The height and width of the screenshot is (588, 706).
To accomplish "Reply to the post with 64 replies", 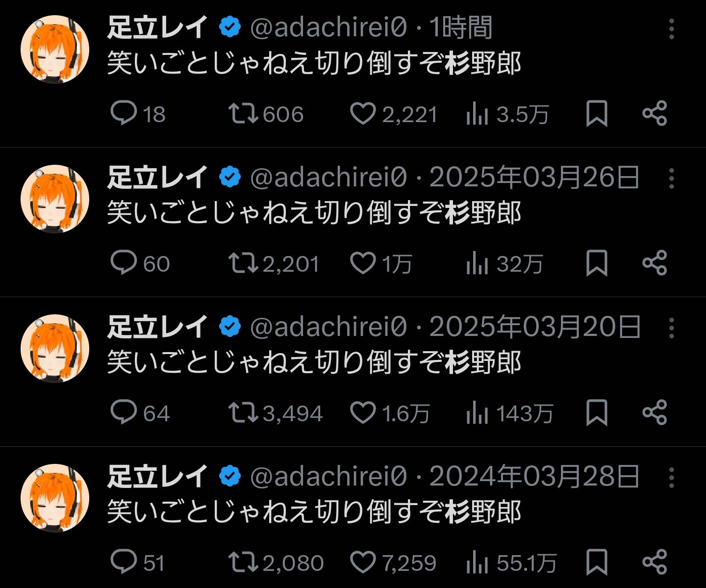I will coord(124,412).
